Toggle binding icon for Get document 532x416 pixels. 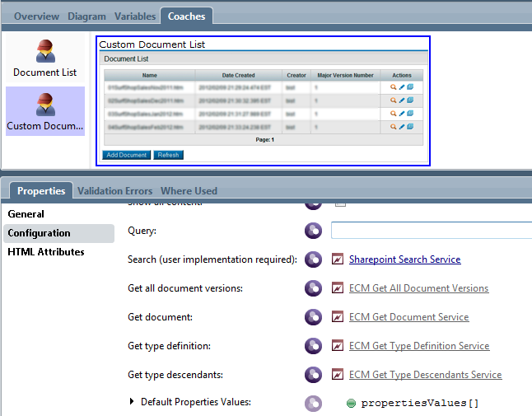click(313, 317)
